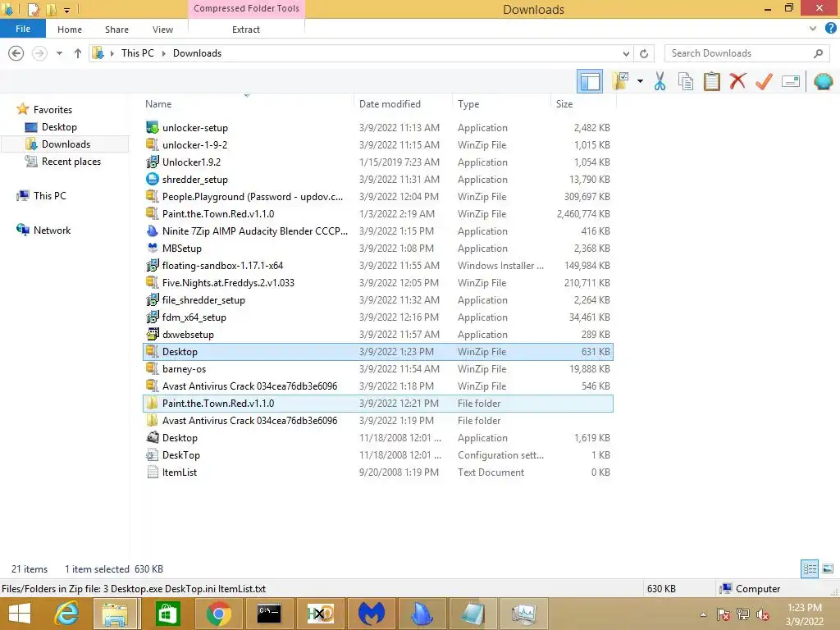Select the fdm_x64_setup file

pyautogui.click(x=377, y=317)
